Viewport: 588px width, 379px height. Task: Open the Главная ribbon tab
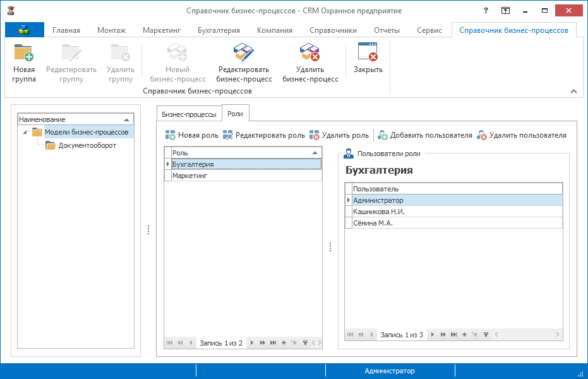click(x=66, y=30)
